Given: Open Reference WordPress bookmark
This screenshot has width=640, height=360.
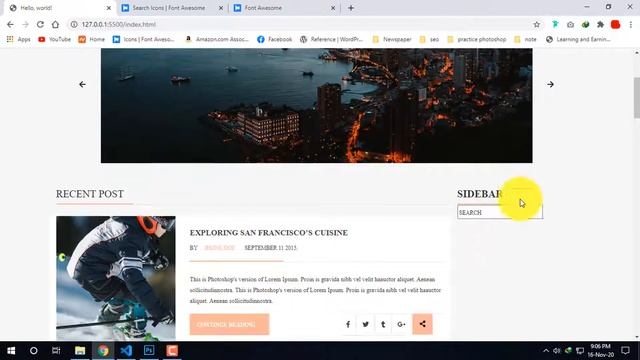Looking at the screenshot, I should [x=331, y=39].
